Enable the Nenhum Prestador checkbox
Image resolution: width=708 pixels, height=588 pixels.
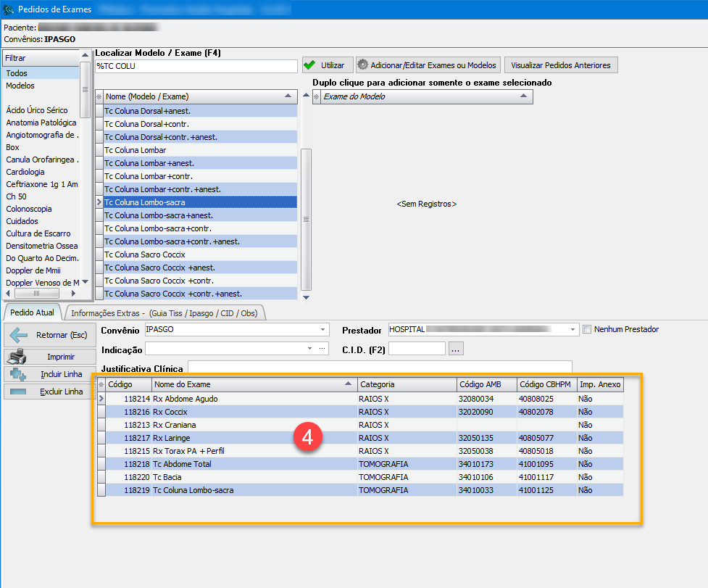coord(587,330)
